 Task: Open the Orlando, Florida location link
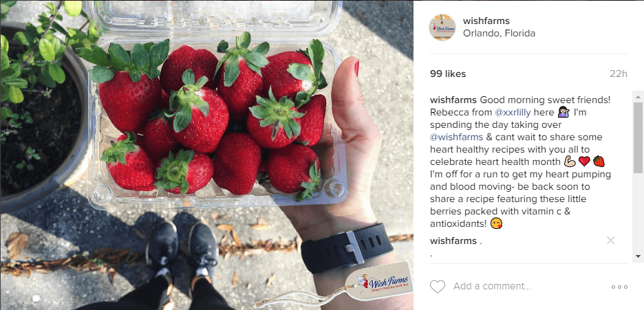(499, 34)
